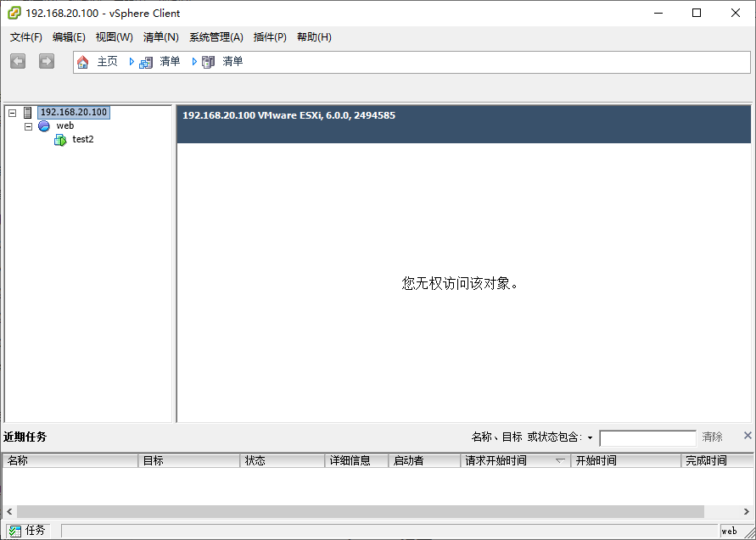Click the right arrow of horizontal scrollbar
This screenshot has height=540, width=756.
coord(746,512)
